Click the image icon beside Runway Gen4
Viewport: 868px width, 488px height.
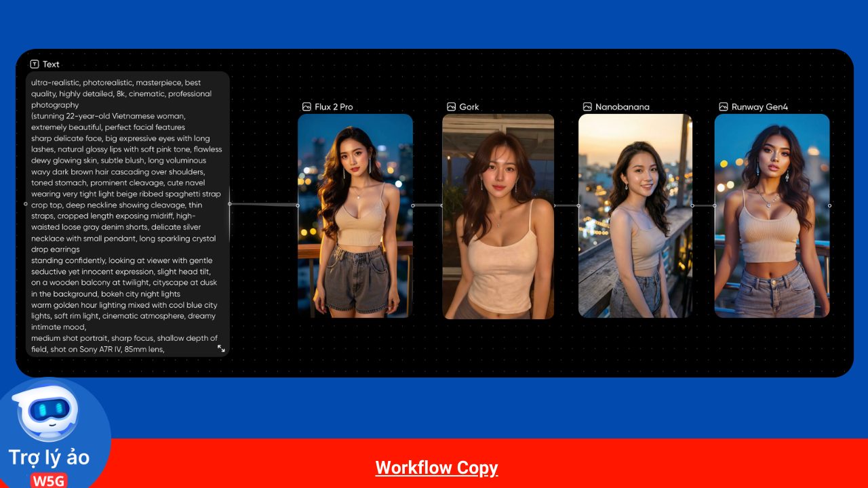tap(723, 107)
